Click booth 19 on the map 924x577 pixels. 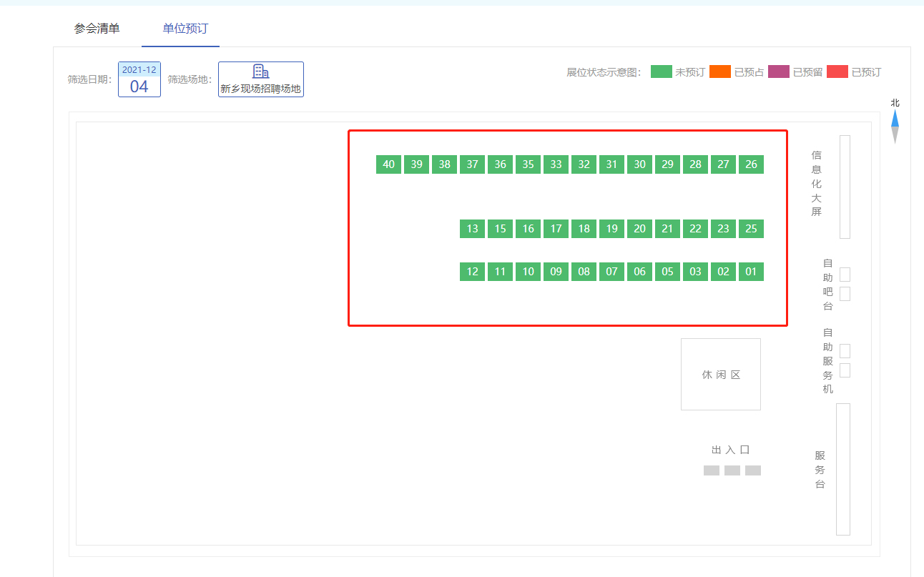(611, 229)
